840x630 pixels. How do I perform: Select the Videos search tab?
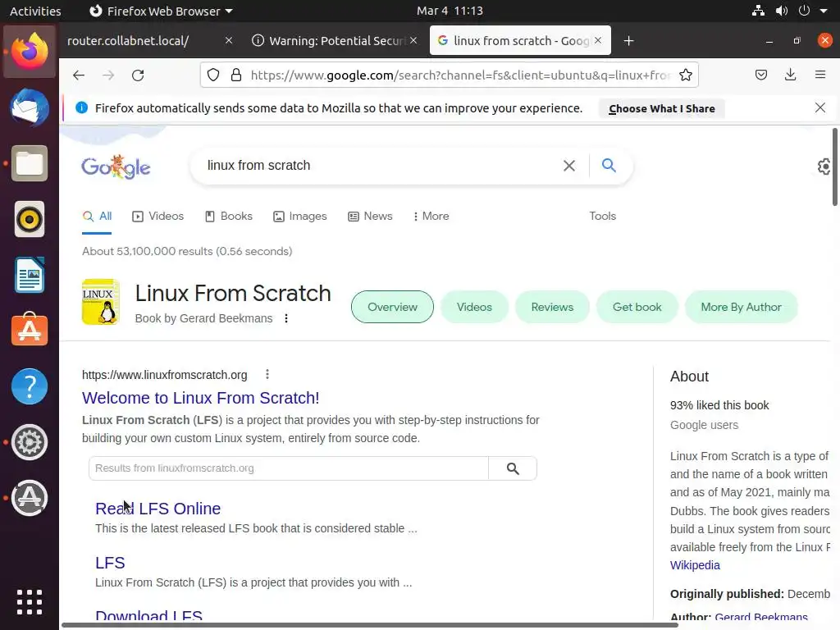click(158, 216)
